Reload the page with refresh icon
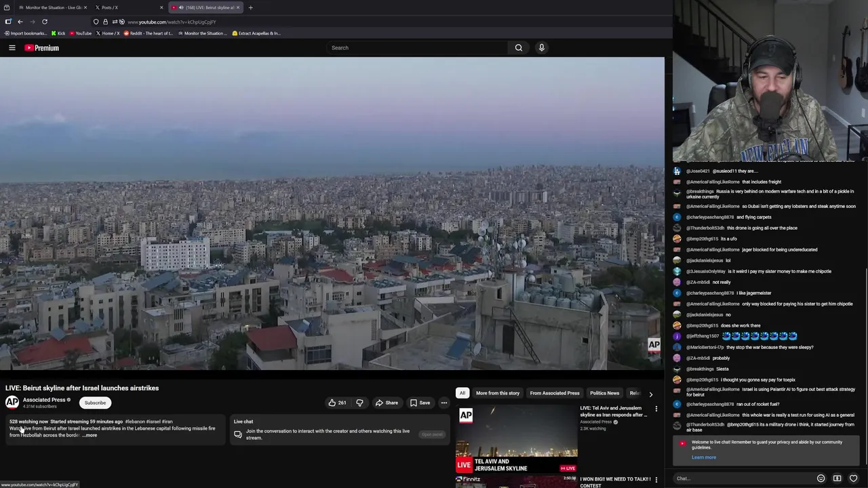Image resolution: width=868 pixels, height=488 pixels. pyautogui.click(x=45, y=22)
